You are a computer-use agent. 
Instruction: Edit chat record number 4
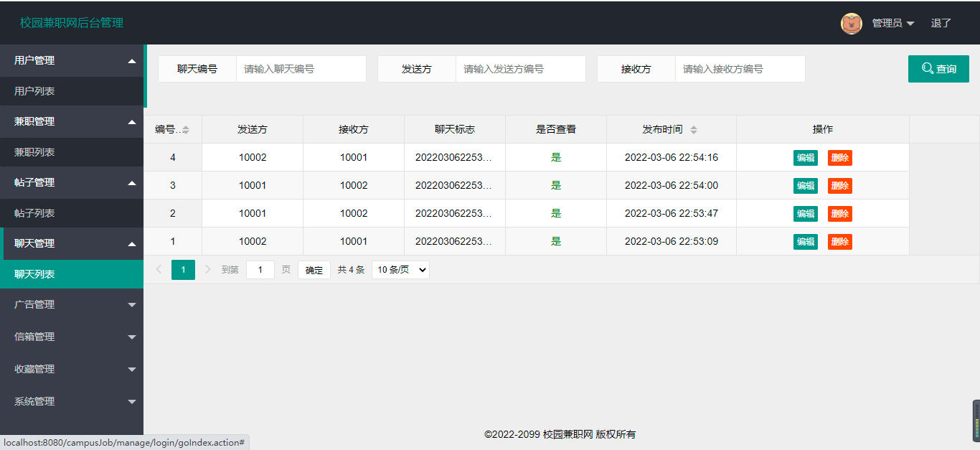(x=806, y=158)
